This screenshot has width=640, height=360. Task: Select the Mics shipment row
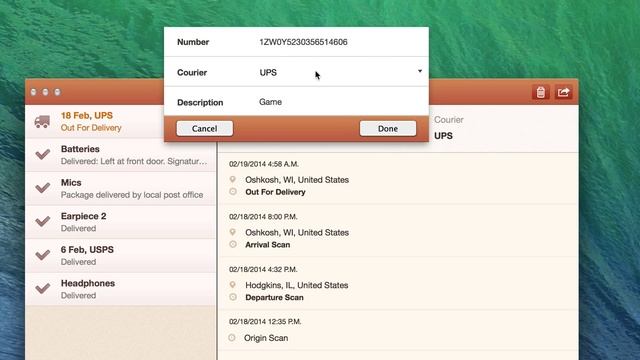[x=120, y=189]
